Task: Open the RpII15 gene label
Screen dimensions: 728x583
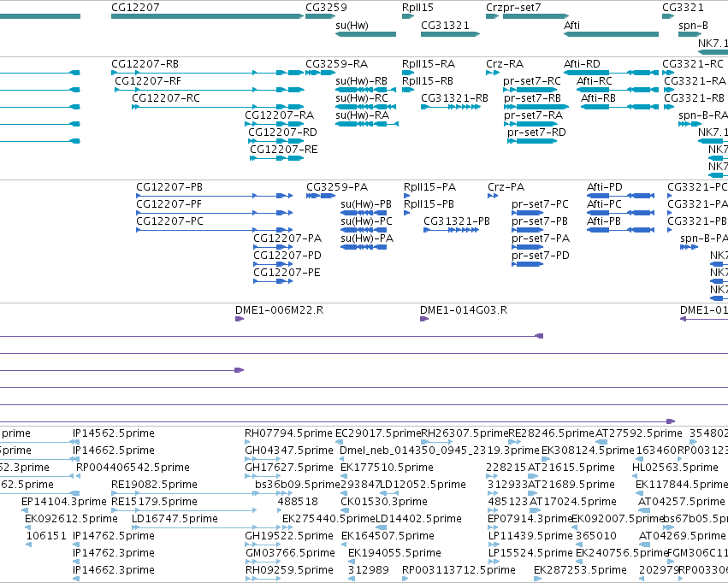Action: (x=417, y=8)
